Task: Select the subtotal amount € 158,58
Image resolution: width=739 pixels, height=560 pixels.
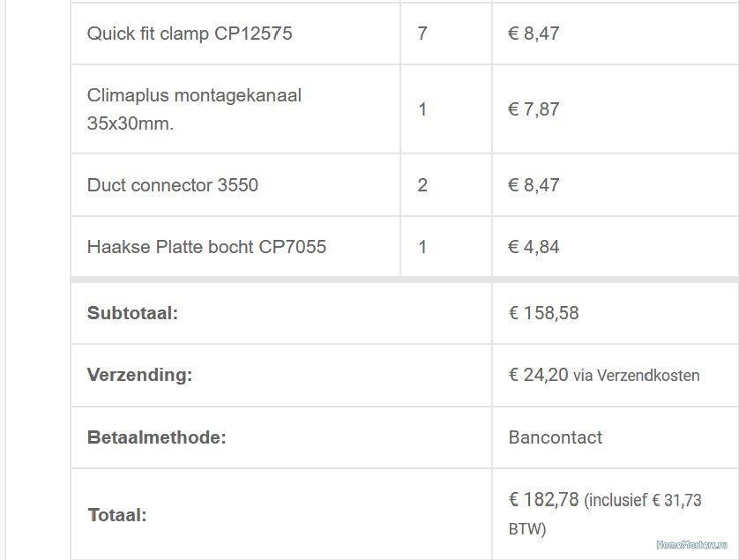Action: point(543,313)
